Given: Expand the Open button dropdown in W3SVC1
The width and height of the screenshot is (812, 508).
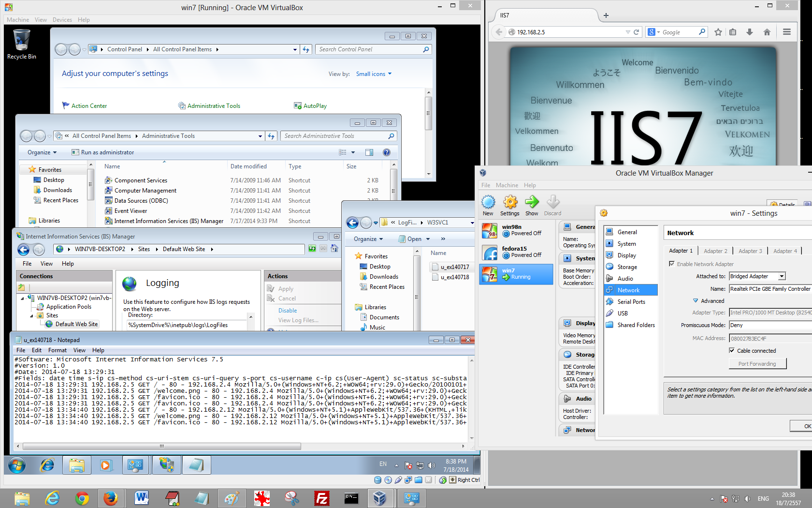Looking at the screenshot, I should (x=428, y=239).
